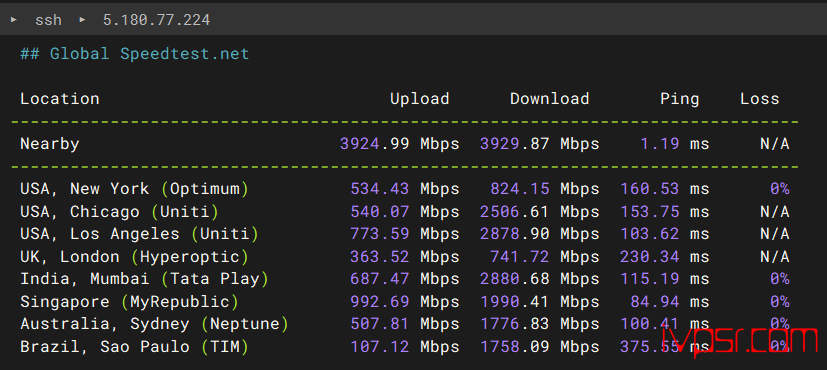Click the Upload column header
827x370 pixels.
(419, 99)
